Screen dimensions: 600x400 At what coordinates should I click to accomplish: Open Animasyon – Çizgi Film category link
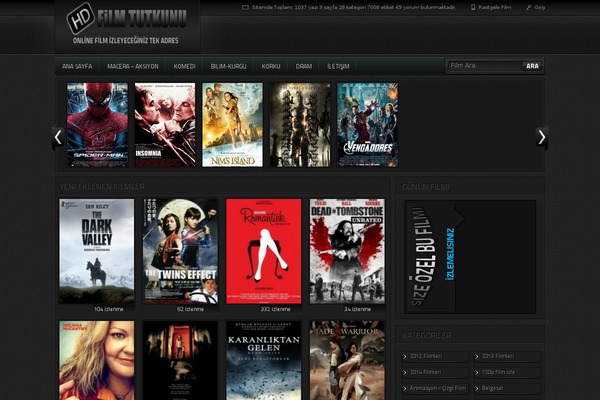(438, 389)
